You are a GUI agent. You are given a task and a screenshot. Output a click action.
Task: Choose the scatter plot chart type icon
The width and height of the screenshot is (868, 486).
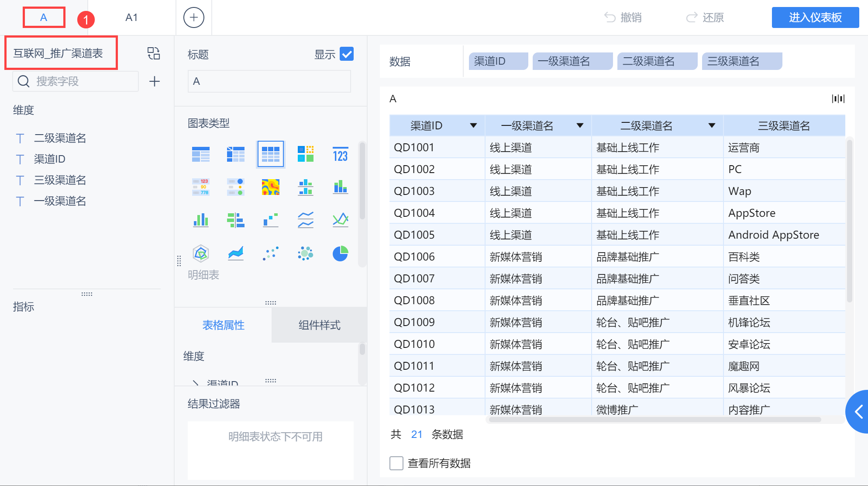click(x=270, y=253)
